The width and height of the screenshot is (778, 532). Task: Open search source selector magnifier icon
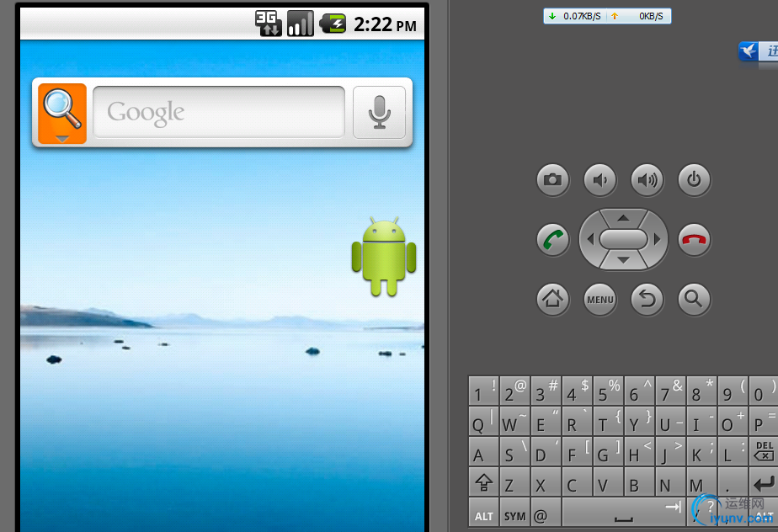(62, 114)
